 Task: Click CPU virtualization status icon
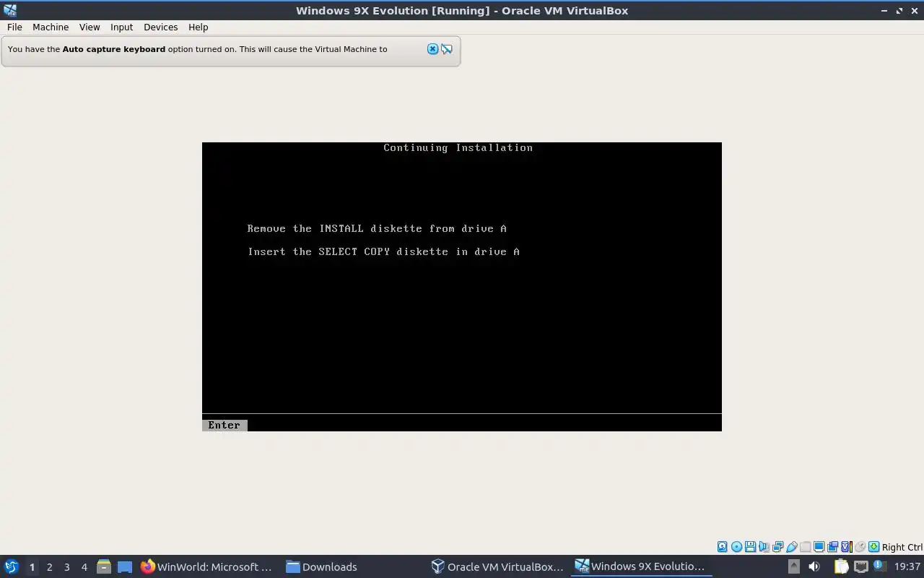[x=847, y=547]
